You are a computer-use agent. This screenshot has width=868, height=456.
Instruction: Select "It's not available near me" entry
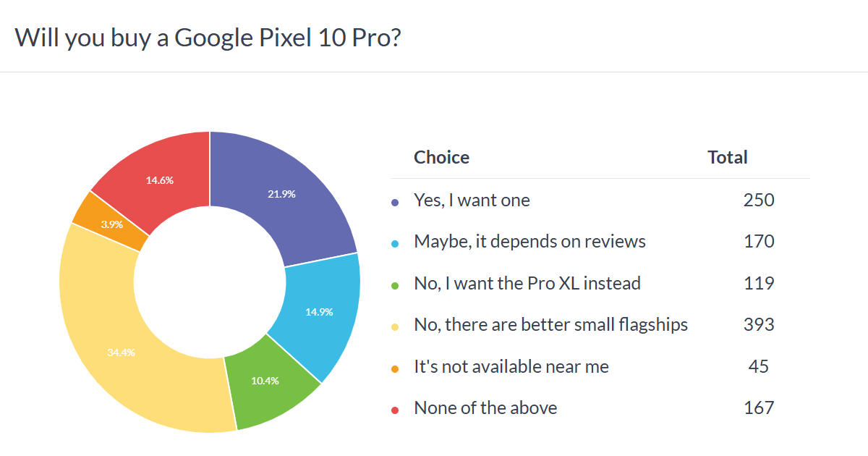511,367
